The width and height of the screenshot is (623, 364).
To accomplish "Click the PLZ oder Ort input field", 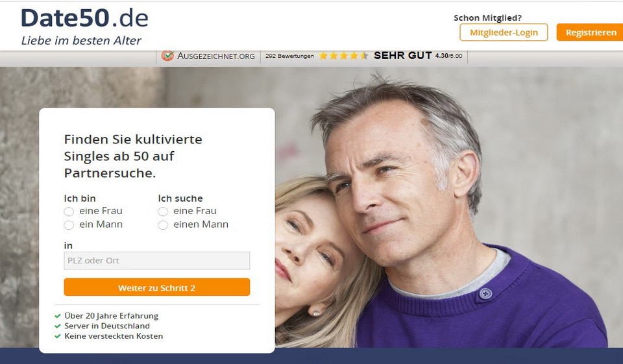I will (157, 261).
